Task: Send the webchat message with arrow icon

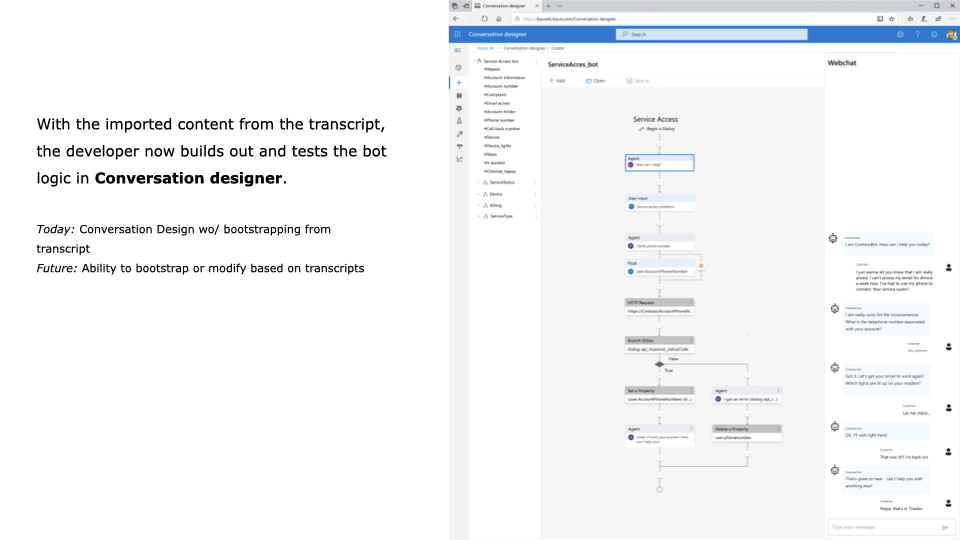Action: click(x=945, y=527)
